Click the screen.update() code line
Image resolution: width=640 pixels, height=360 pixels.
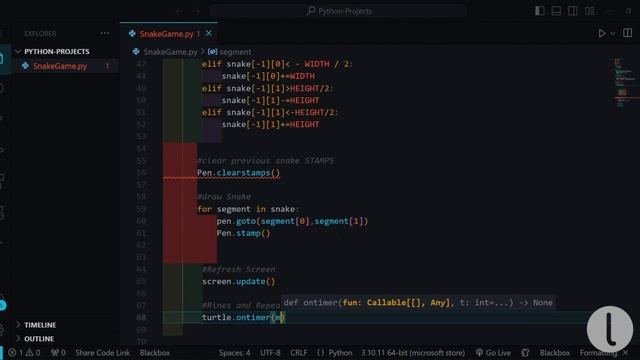pos(238,281)
